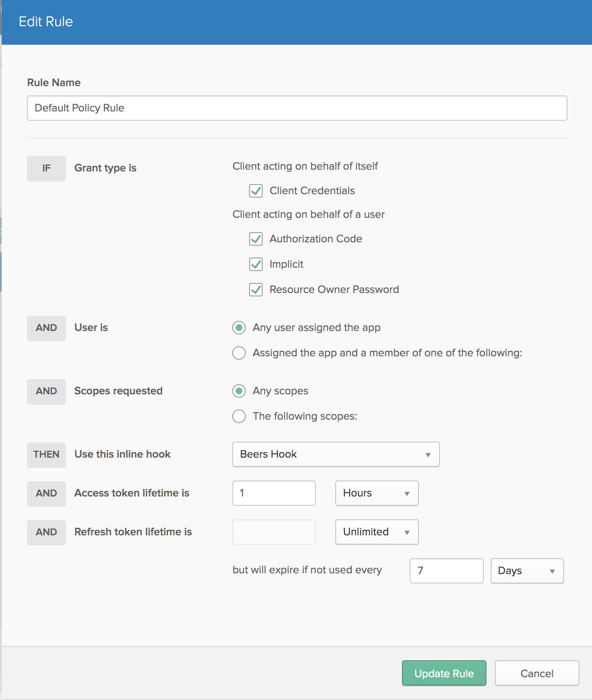Click the refresh token lifetime value field
Viewport: 592px width, 700px height.
tap(274, 532)
